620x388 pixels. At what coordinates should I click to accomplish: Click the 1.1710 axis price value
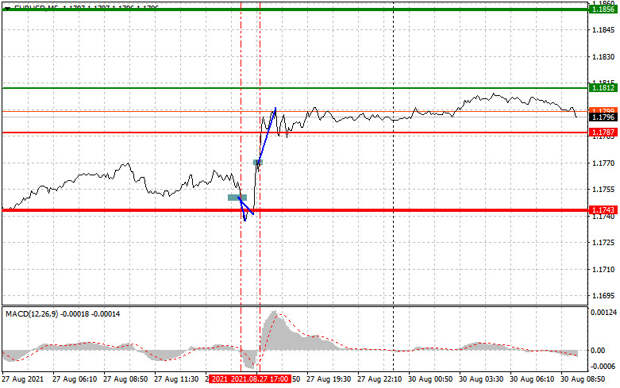603,269
